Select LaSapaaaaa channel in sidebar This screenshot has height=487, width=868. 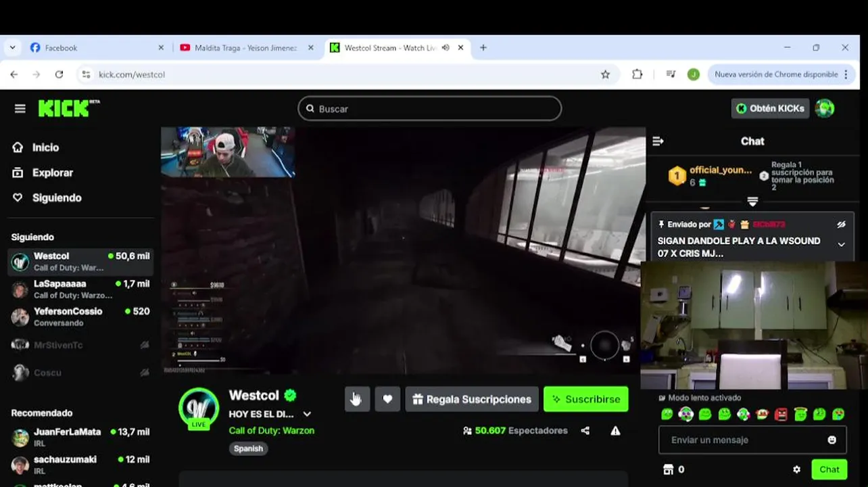[80, 289]
